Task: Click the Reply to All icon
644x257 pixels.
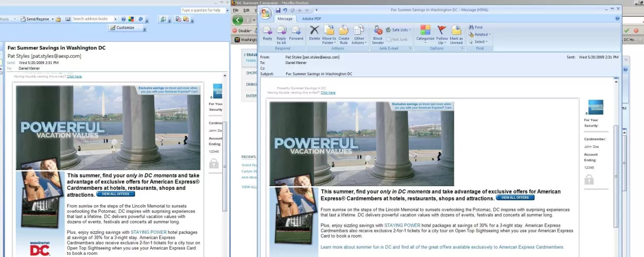Action: [x=281, y=33]
